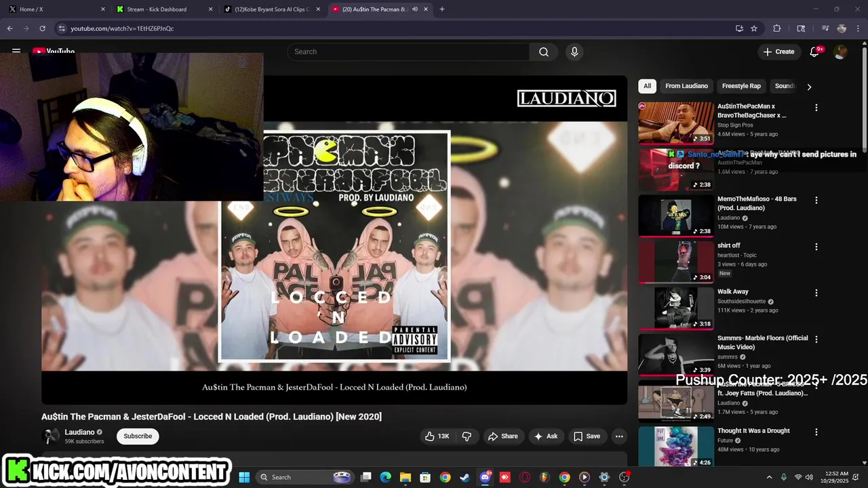
Task: Click the Ask button
Action: pos(546,436)
